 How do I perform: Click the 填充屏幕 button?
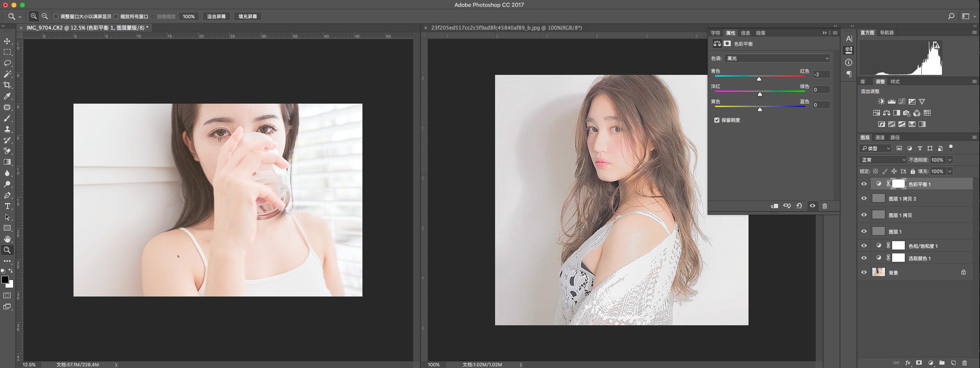[x=248, y=16]
